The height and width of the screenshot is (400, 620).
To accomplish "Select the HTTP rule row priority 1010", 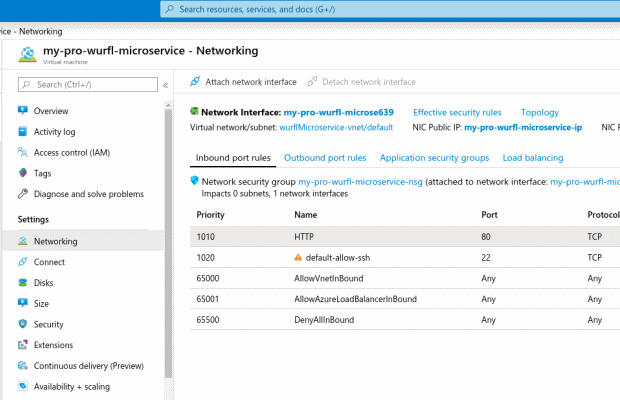I will 405,236.
